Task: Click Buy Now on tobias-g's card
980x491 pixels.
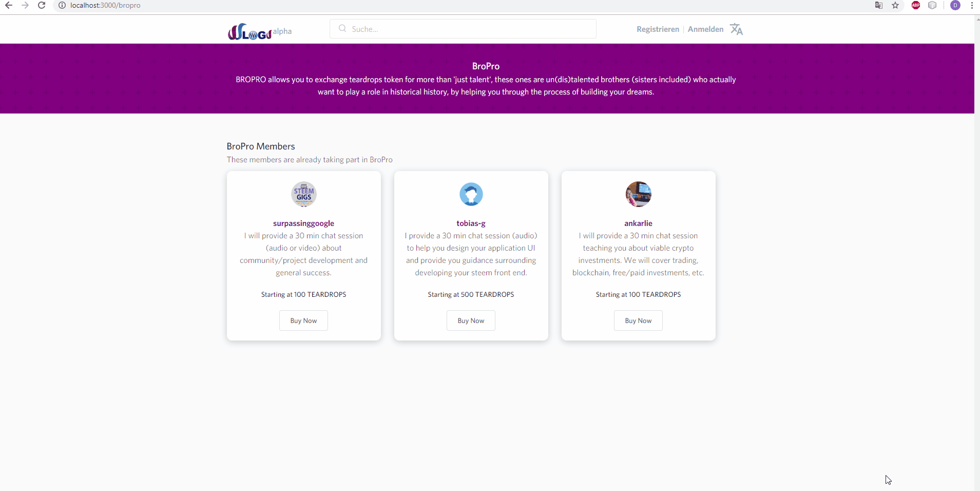Action: tap(471, 320)
